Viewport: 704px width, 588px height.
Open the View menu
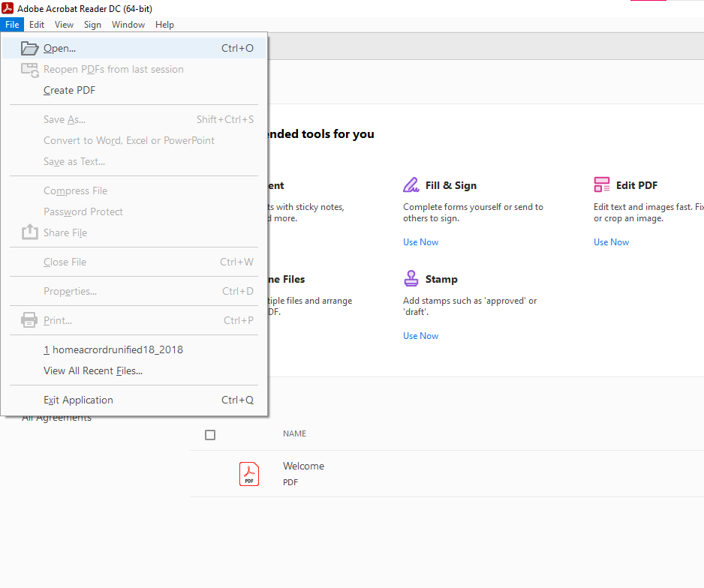click(64, 24)
